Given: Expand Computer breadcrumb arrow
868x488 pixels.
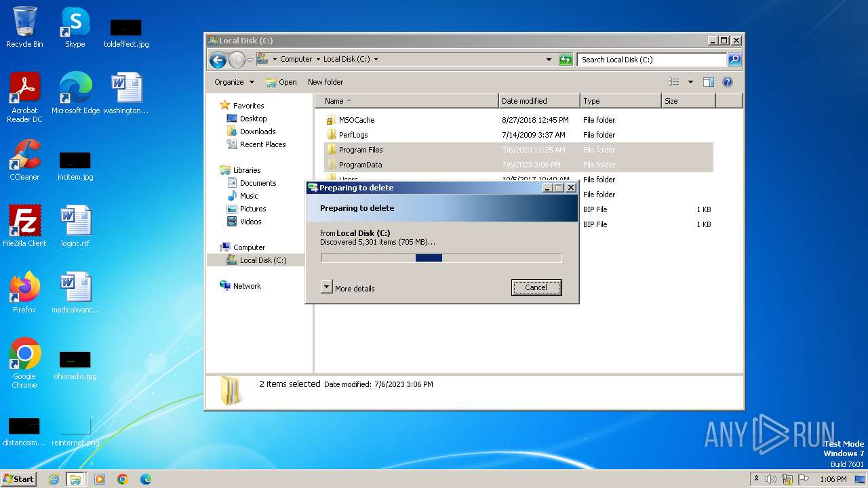Looking at the screenshot, I should pyautogui.click(x=317, y=59).
